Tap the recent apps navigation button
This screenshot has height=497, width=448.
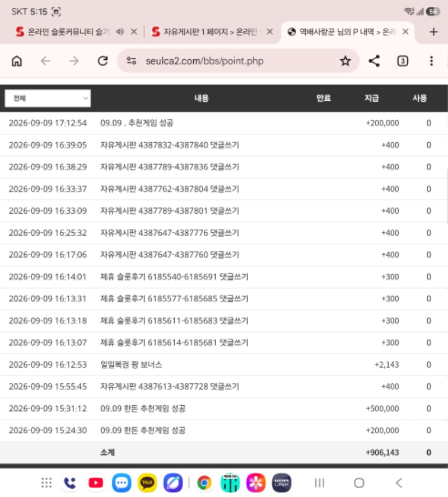coord(319,483)
